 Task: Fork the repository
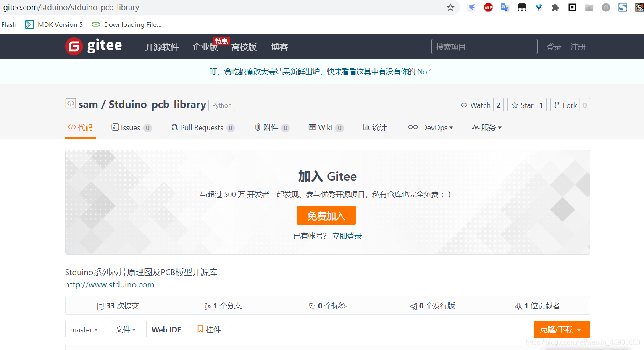click(565, 105)
